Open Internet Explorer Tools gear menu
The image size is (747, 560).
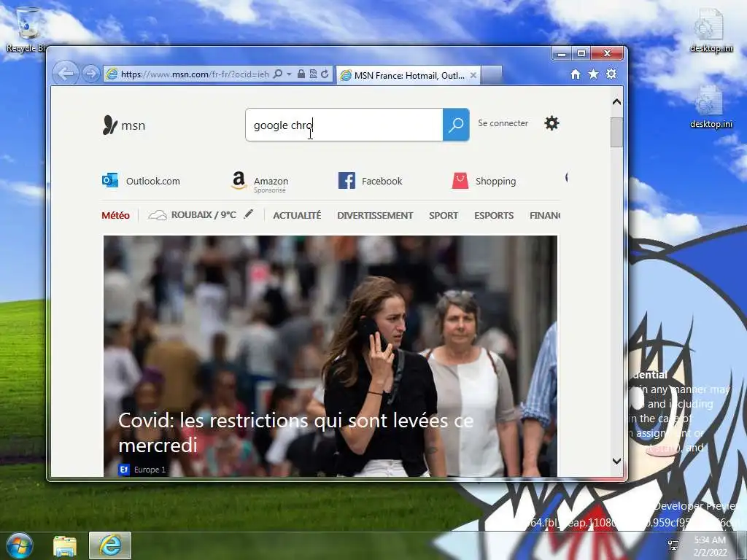611,74
